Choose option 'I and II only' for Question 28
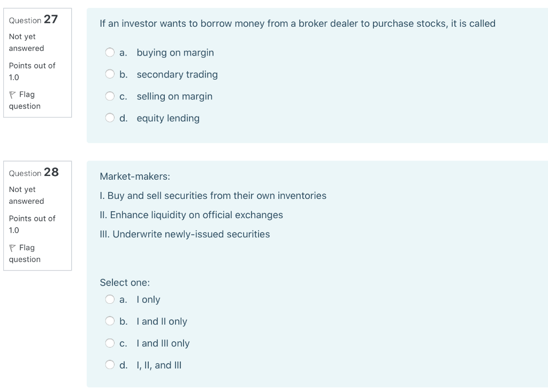The width and height of the screenshot is (548, 392). pyautogui.click(x=110, y=321)
